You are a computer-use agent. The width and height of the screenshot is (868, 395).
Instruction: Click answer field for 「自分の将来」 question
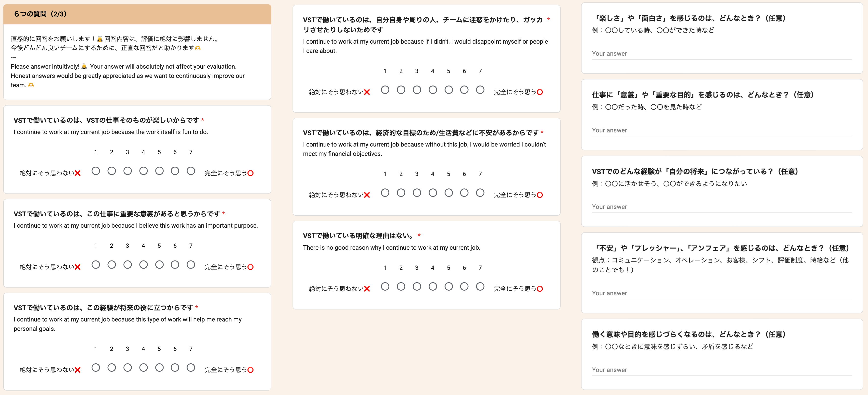point(722,207)
